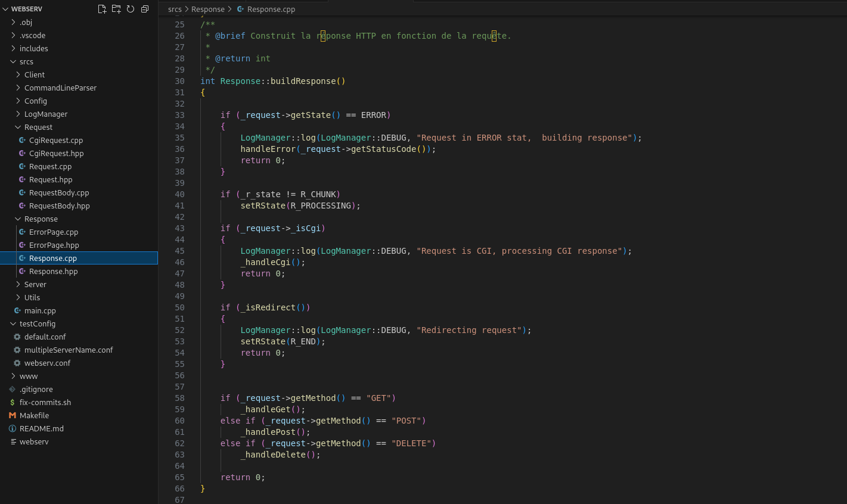Collapse the WEBSERV root section
The width and height of the screenshot is (847, 504).
(5, 9)
